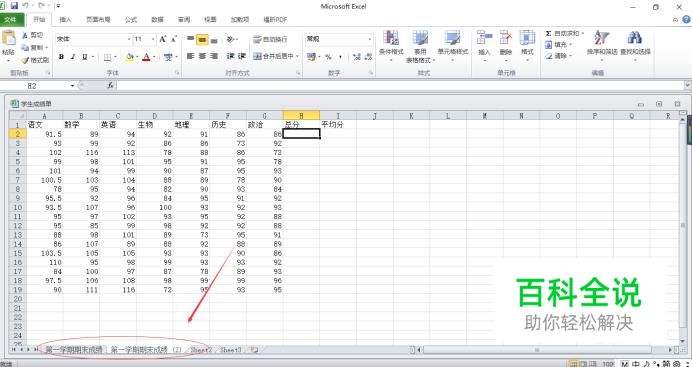Select the 第一学期期末成绩 (2) sheet tab
Image resolution: width=692 pixels, height=367 pixels.
click(x=146, y=349)
